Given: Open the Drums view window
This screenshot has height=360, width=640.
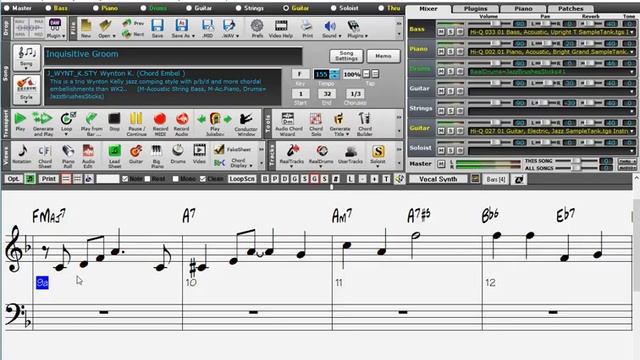Looking at the screenshot, I should click(178, 154).
